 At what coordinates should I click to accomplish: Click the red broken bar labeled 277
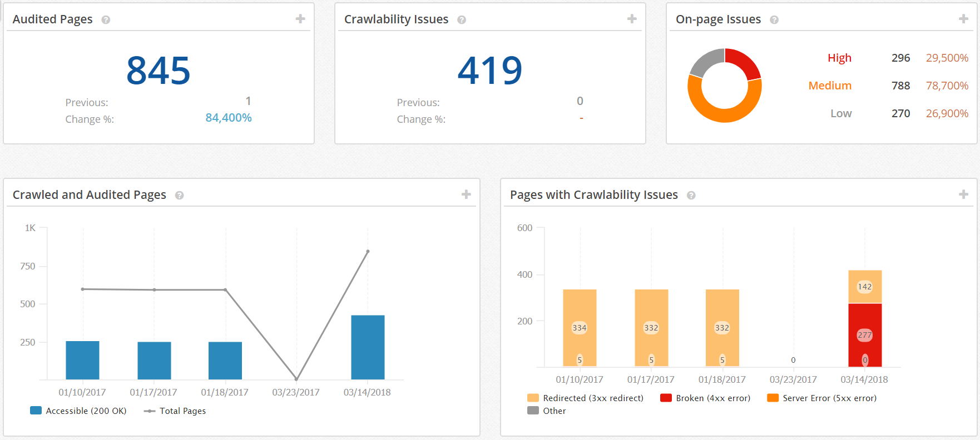(x=865, y=335)
